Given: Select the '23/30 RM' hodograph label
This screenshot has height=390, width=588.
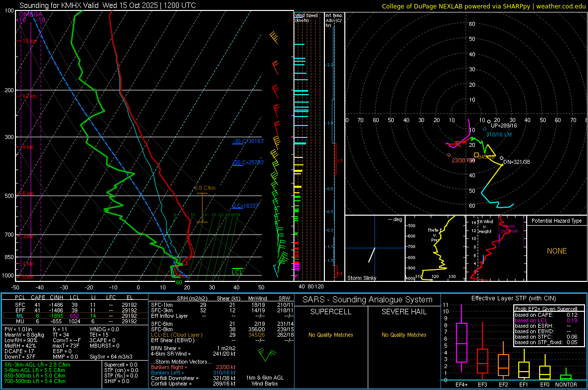Looking at the screenshot, I should (x=463, y=160).
